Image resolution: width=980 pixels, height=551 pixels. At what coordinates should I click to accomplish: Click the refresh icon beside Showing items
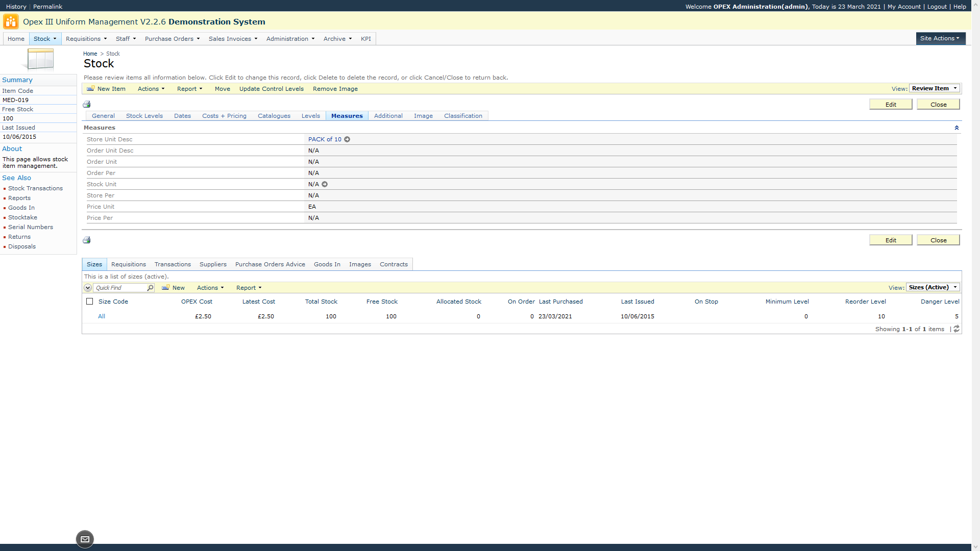[957, 329]
